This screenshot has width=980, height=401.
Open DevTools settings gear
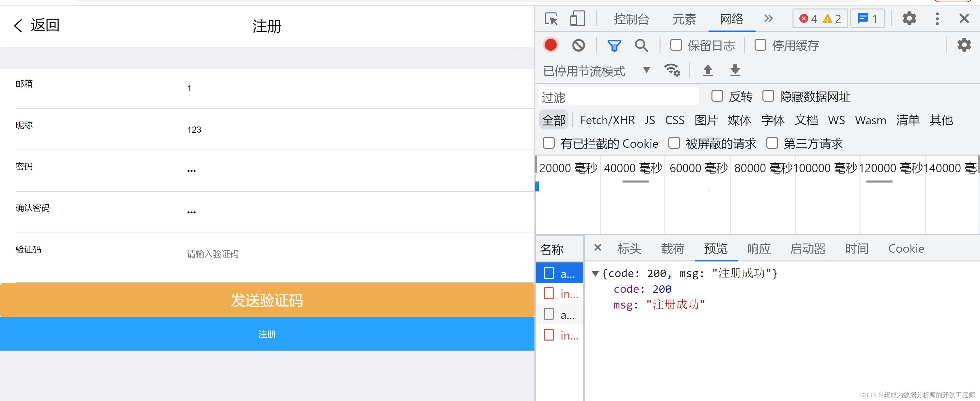tap(909, 18)
